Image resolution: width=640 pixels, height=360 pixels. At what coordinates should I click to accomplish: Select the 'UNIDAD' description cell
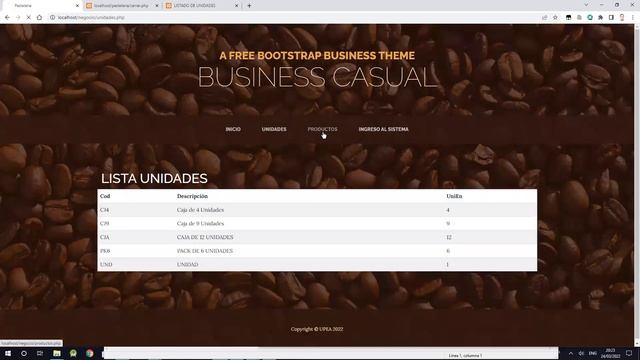187,264
